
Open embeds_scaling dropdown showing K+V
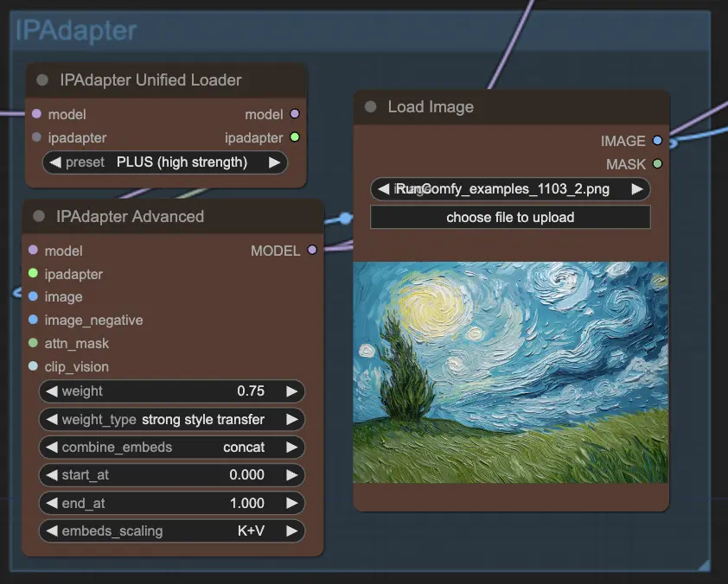(172, 530)
